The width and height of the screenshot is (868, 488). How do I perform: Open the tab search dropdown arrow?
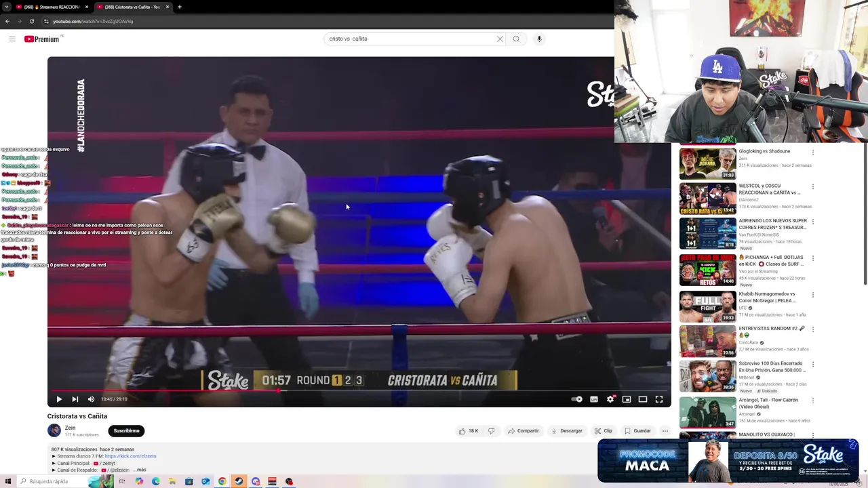(x=6, y=7)
